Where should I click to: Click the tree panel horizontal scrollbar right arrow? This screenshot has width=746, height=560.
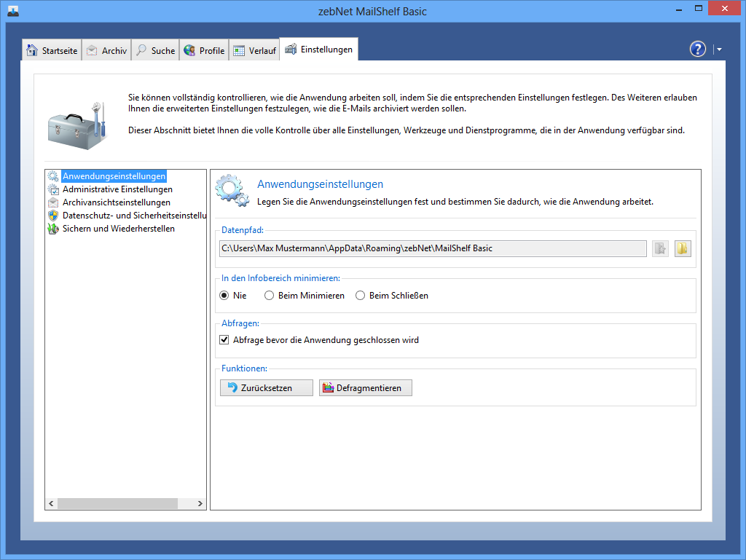click(201, 503)
